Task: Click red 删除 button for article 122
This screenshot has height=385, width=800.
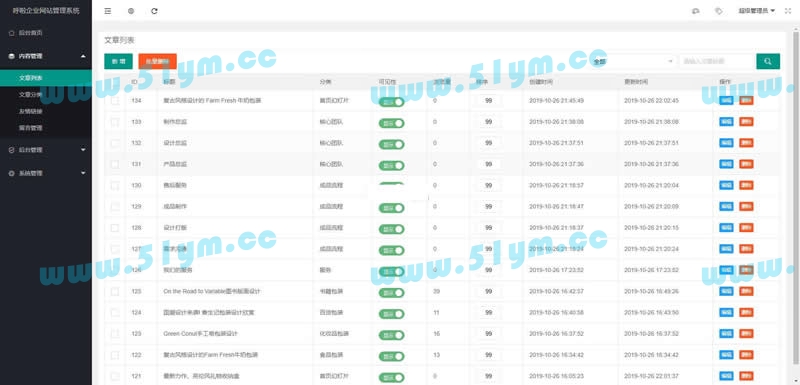Action: [x=746, y=354]
